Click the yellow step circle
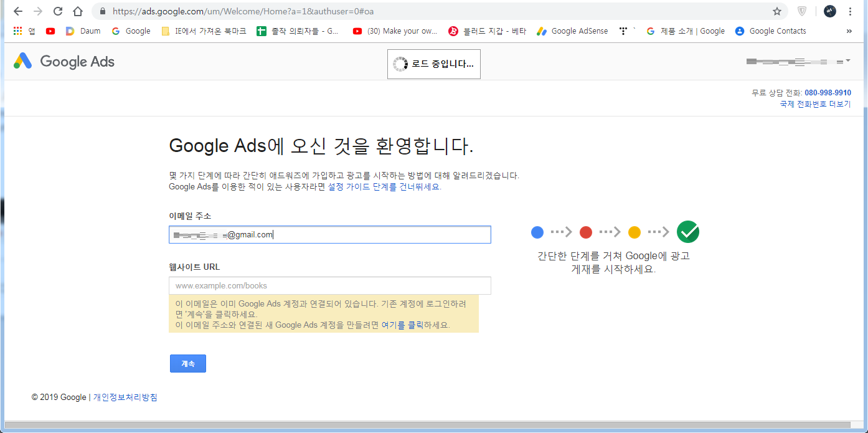868x433 pixels. pos(634,232)
